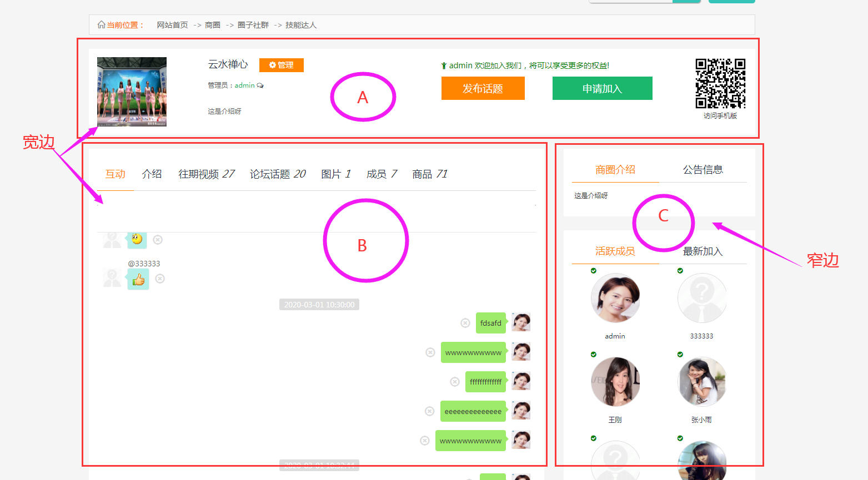
Task: Click the green 申请加入 button
Action: [x=602, y=88]
